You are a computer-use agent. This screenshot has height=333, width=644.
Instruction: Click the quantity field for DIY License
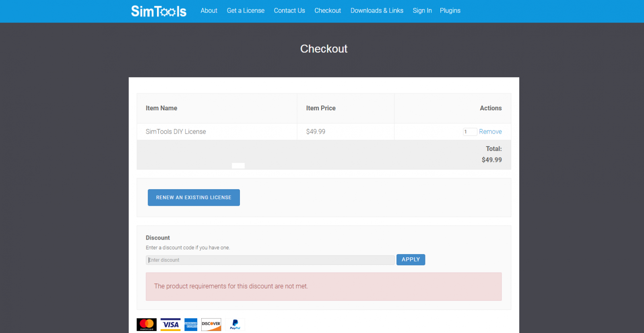(x=470, y=132)
